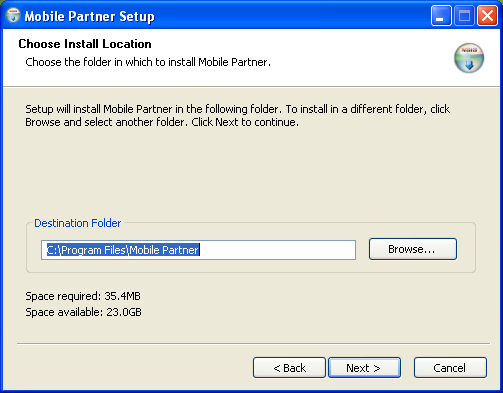Screen dimensions: 503x393
Task: Minimize the Mobile Partner Setup window
Action: pyautogui.click(x=441, y=15)
